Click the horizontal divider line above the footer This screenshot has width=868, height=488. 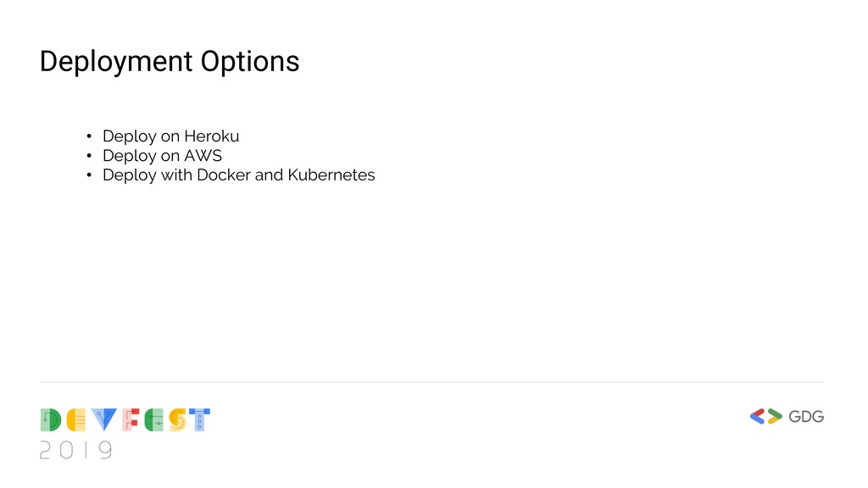tap(432, 382)
